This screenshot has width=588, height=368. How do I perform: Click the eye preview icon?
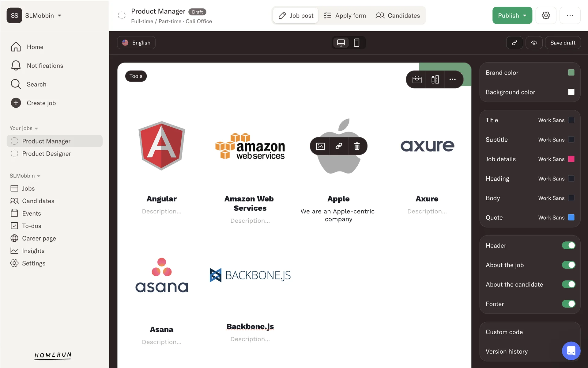coord(534,43)
